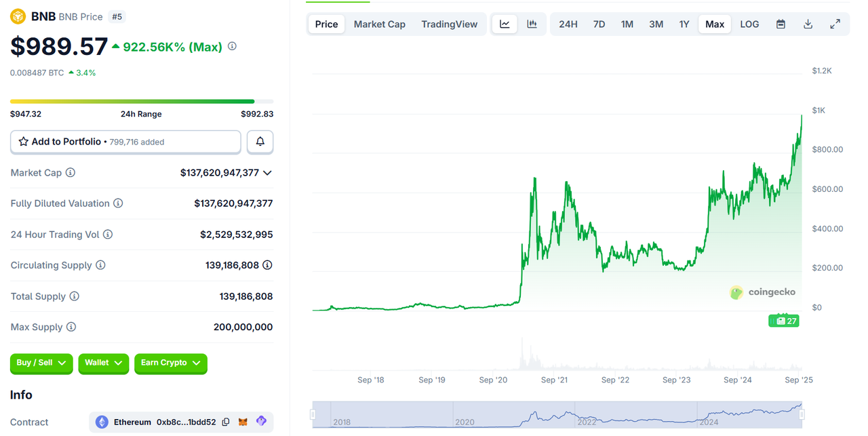Set chart range to 3M
The width and height of the screenshot is (868, 436).
pyautogui.click(x=656, y=24)
